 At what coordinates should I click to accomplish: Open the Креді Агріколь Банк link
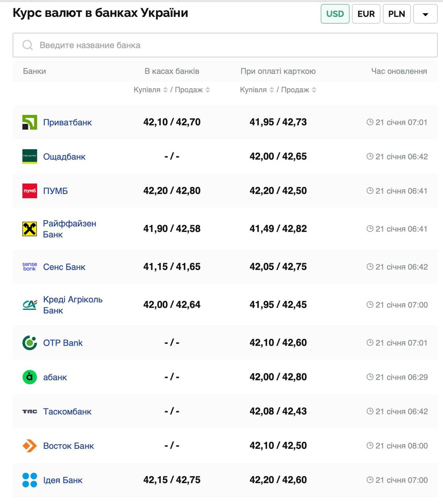click(x=72, y=305)
